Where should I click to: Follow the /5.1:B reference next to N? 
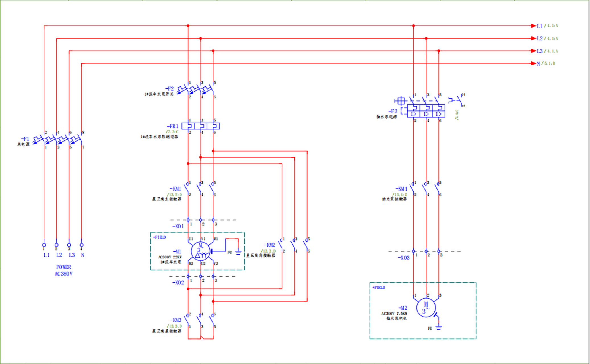click(548, 63)
